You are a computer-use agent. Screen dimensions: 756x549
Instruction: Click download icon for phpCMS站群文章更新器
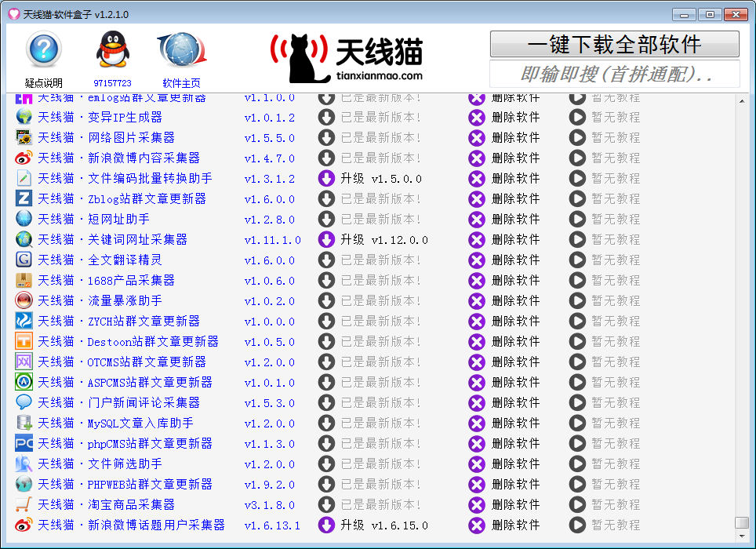point(326,443)
